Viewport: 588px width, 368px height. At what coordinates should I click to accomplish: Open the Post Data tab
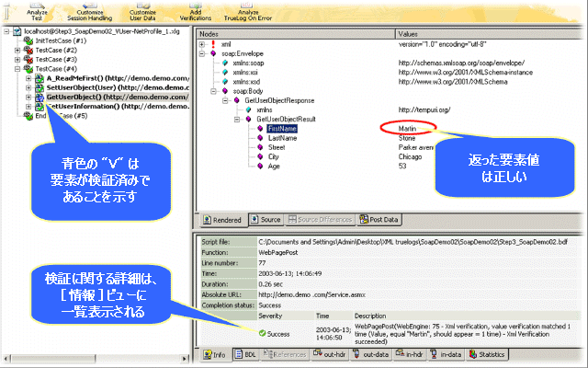[x=382, y=220]
